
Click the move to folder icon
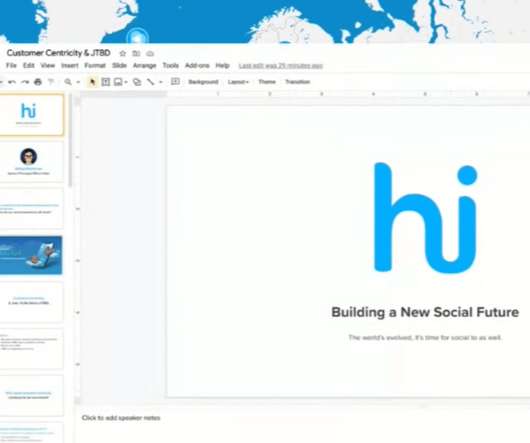tap(136, 53)
